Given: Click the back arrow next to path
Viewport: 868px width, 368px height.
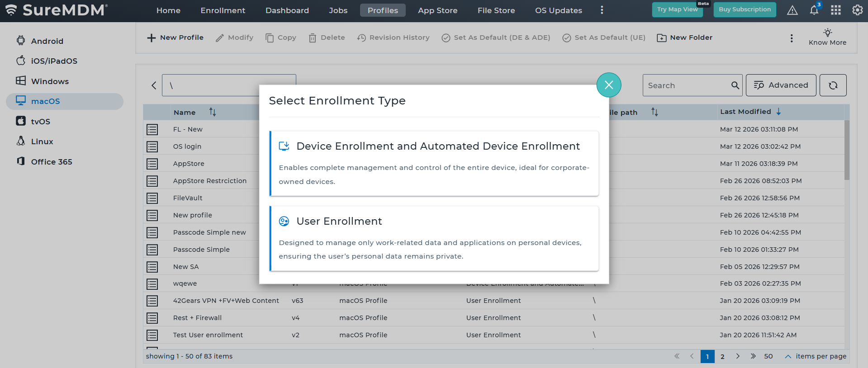Looking at the screenshot, I should click(x=154, y=85).
